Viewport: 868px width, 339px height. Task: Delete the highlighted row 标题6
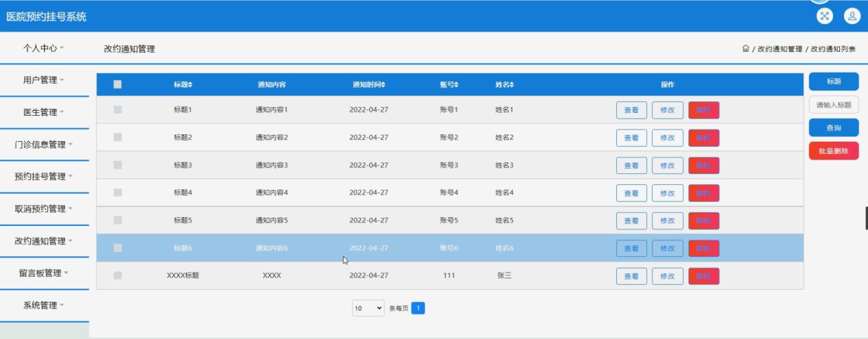point(704,249)
